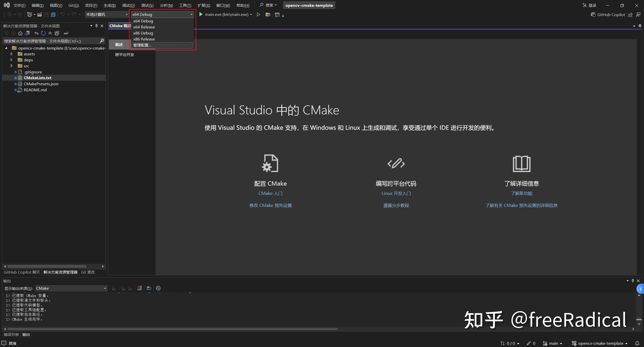Switch to the GitHub Copilot 聊天 tab
644x347 pixels.
point(21,272)
